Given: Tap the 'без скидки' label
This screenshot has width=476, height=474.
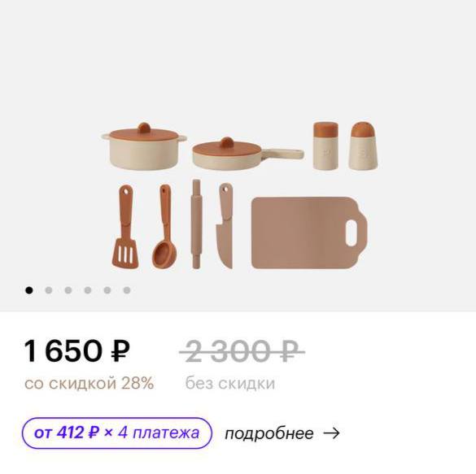Looking at the screenshot, I should coord(230,383).
